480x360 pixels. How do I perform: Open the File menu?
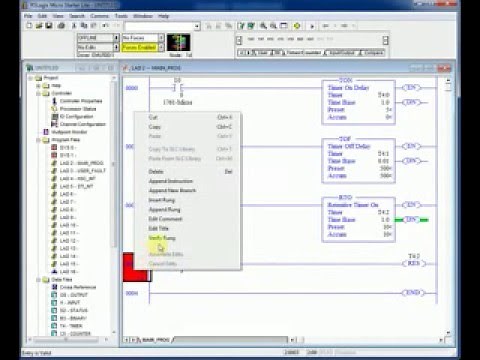coord(28,16)
